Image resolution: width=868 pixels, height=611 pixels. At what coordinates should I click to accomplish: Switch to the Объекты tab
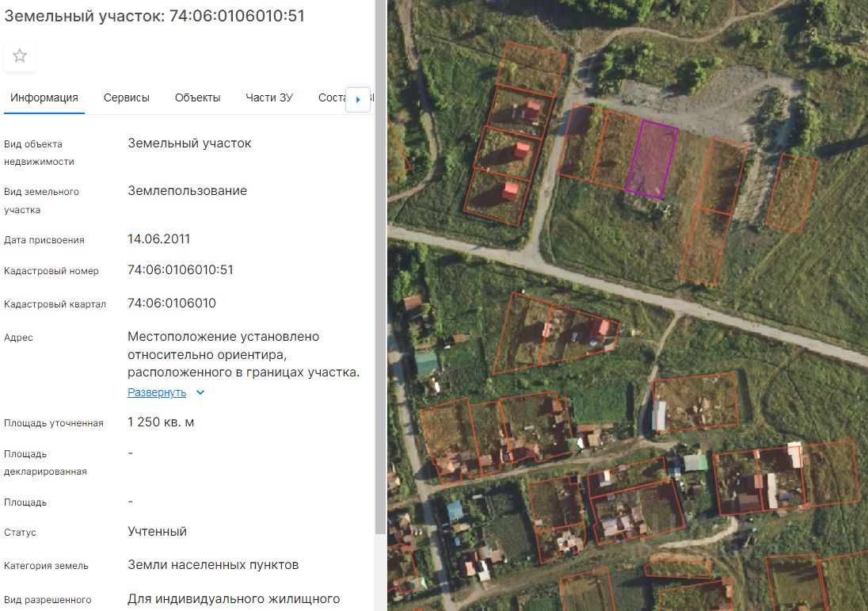[x=198, y=98]
